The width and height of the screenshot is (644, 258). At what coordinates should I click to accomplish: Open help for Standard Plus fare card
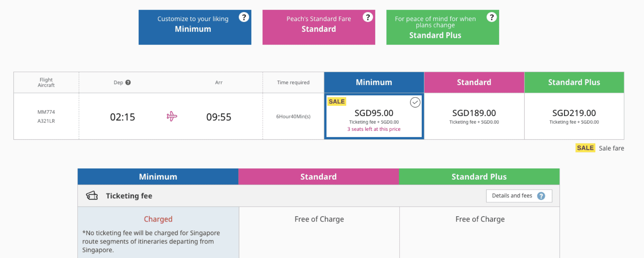tap(491, 17)
